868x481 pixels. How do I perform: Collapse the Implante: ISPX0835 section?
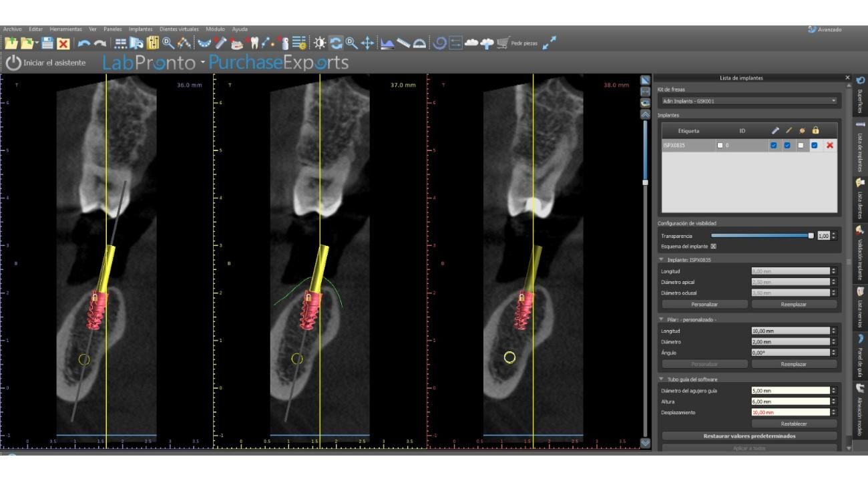pyautogui.click(x=661, y=260)
